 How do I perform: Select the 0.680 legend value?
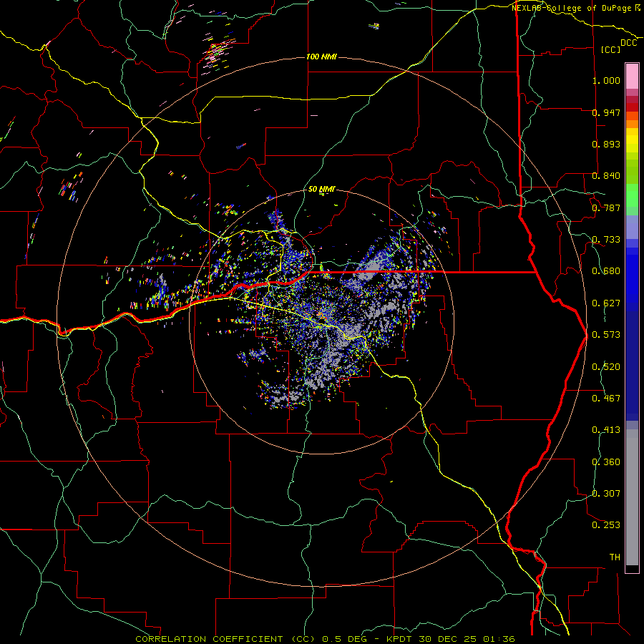tap(606, 271)
